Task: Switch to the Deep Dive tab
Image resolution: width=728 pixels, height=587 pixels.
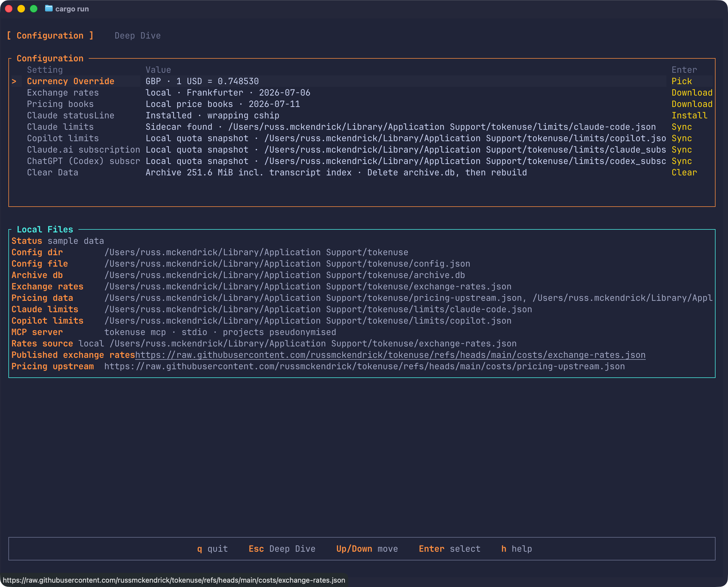Action: tap(138, 36)
